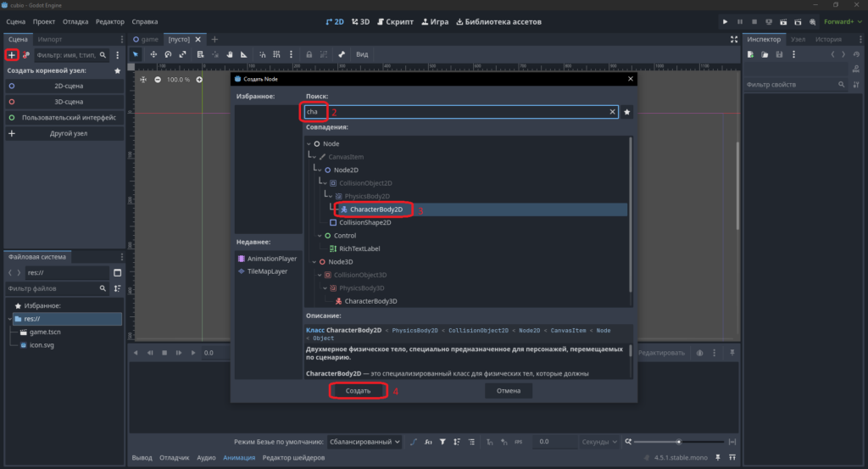Toggle animation filter funnel icon
Screen dimensions: 868x469
tap(442, 442)
